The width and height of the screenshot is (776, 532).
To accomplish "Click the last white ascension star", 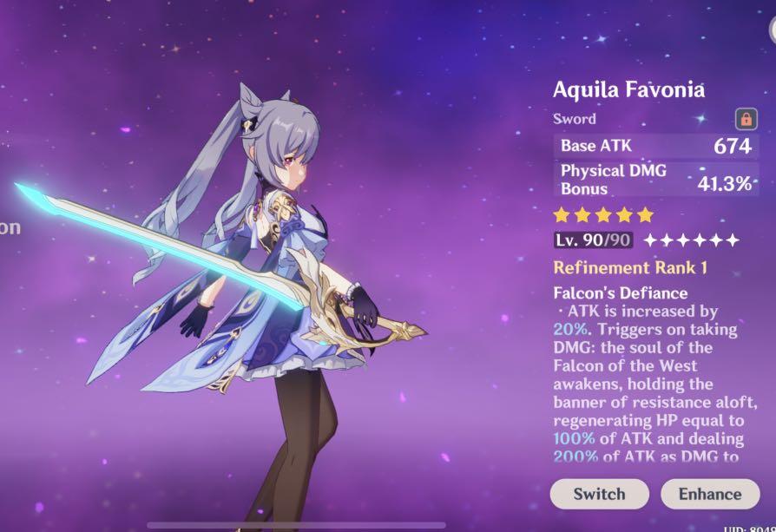I will click(x=733, y=240).
